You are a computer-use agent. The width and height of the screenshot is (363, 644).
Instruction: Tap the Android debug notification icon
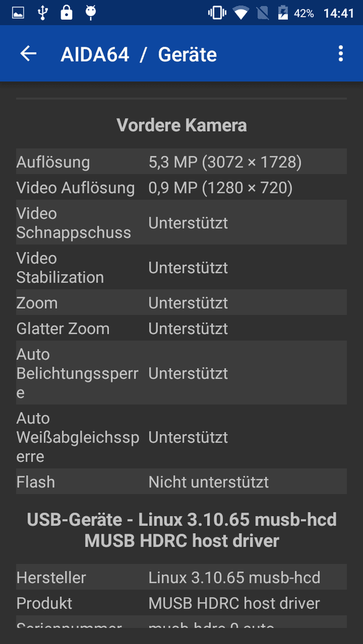91,13
